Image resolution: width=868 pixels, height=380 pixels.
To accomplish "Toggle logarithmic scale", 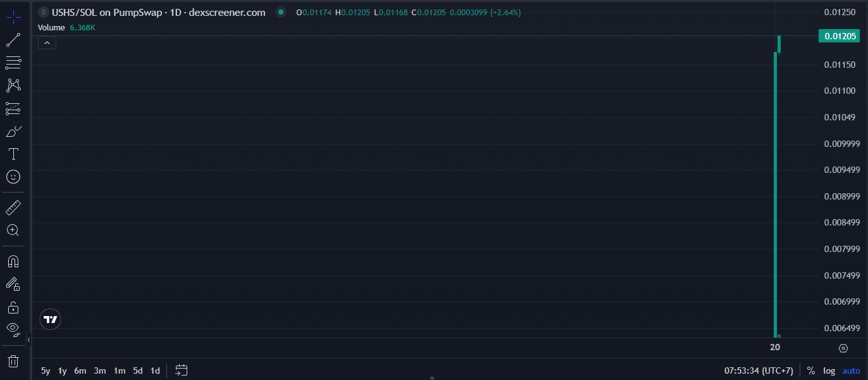I will [x=829, y=370].
